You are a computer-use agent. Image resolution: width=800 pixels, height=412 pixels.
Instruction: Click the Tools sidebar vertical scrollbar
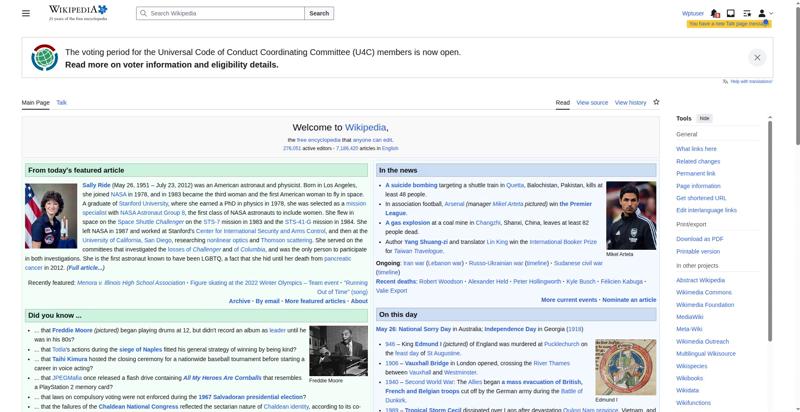770,229
